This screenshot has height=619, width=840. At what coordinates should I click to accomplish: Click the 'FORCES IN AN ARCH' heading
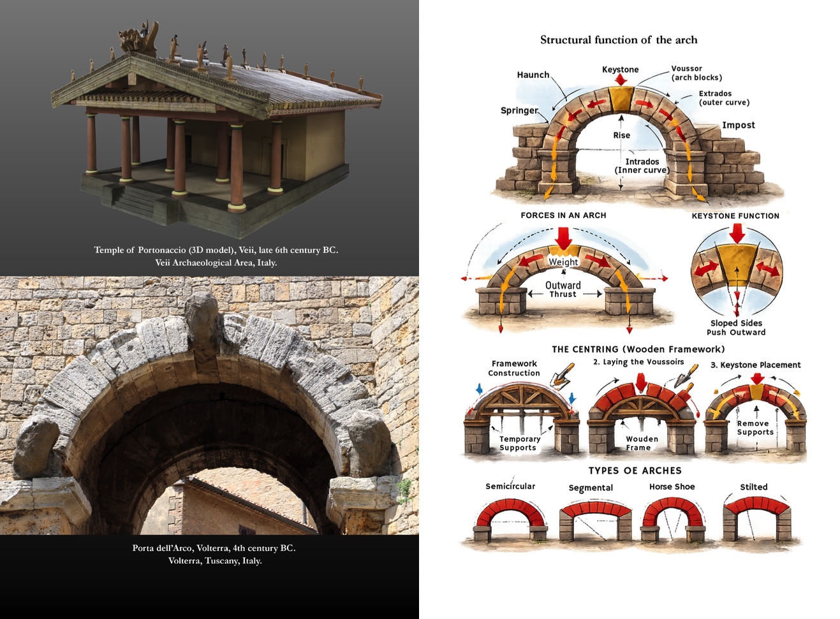(x=563, y=215)
